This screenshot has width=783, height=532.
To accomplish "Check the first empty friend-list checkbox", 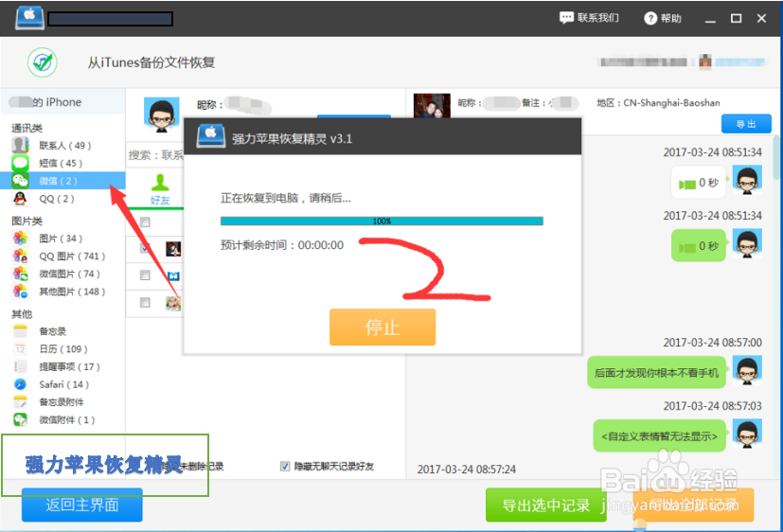I will click(145, 222).
